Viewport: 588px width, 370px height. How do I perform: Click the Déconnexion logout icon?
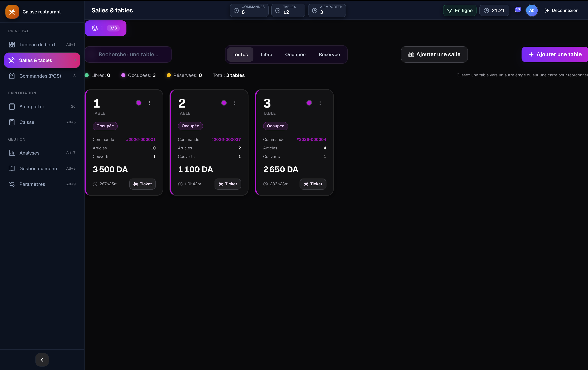coord(547,11)
